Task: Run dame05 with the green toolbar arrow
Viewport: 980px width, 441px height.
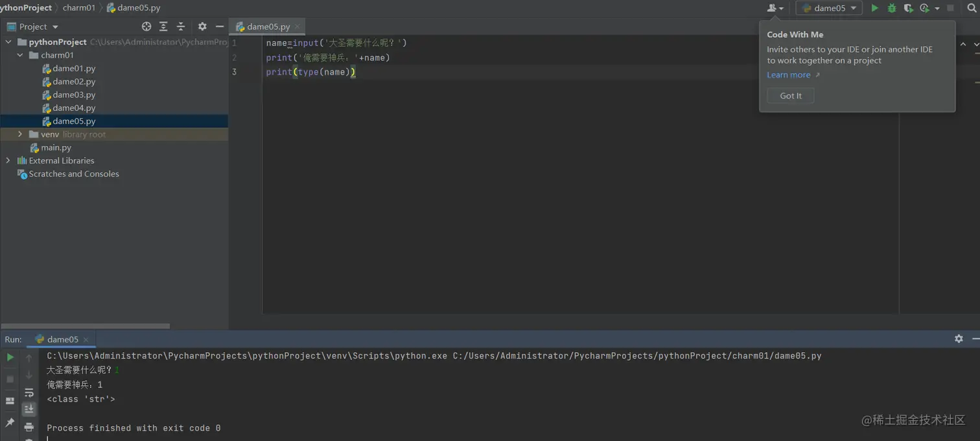Action: point(874,8)
